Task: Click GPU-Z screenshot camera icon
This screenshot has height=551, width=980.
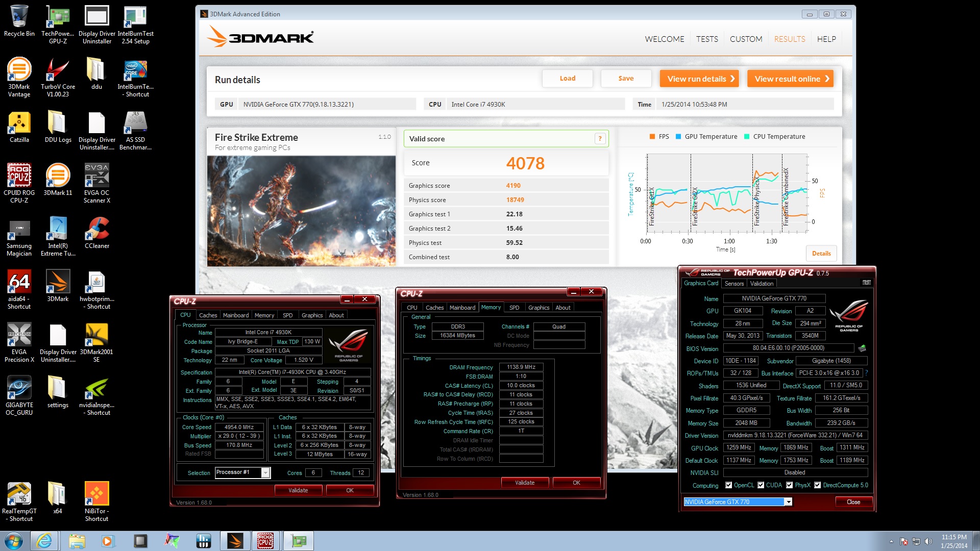Action: tap(866, 283)
